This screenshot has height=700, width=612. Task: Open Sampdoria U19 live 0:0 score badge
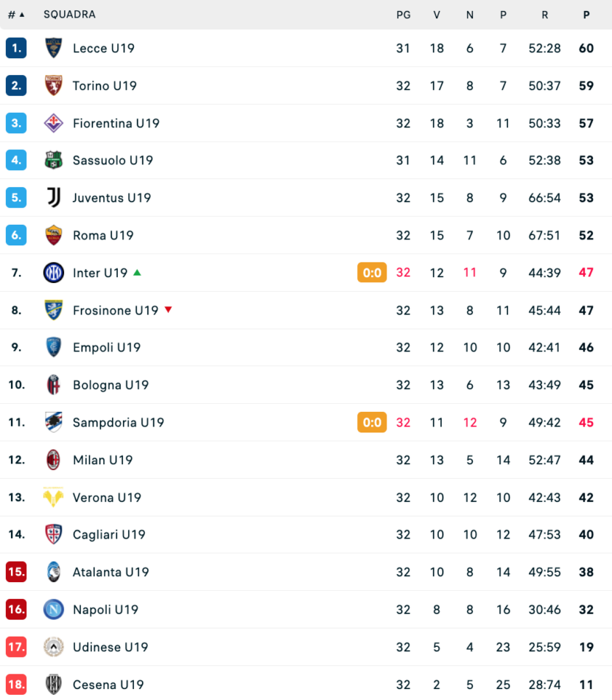[372, 422]
